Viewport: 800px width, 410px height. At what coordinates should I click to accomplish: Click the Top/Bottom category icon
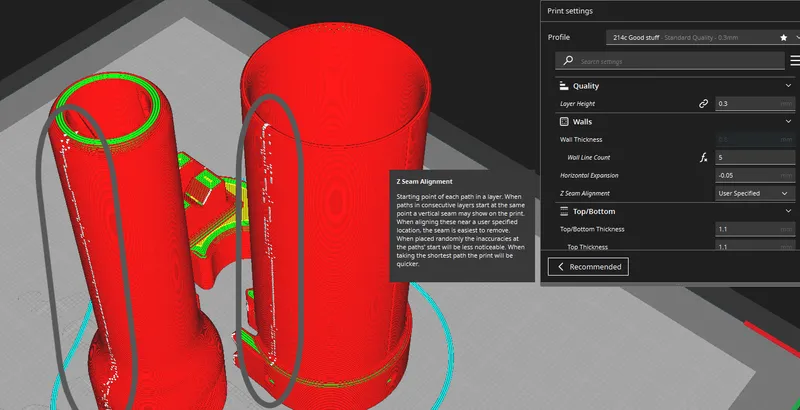564,211
